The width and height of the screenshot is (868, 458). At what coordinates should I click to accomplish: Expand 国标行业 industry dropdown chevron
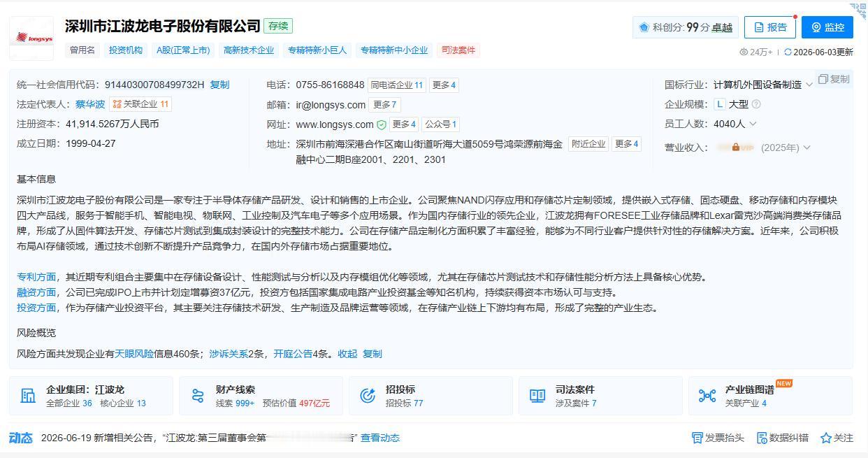809,85
